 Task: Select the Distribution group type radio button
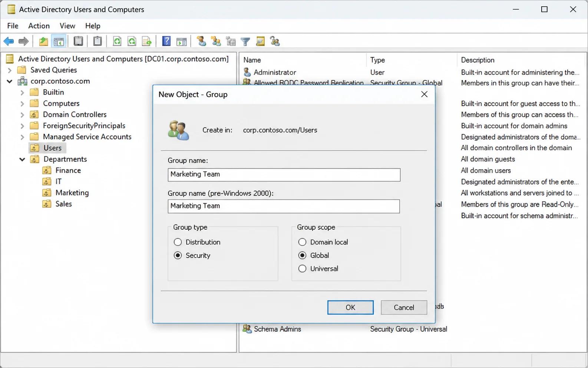[178, 242]
